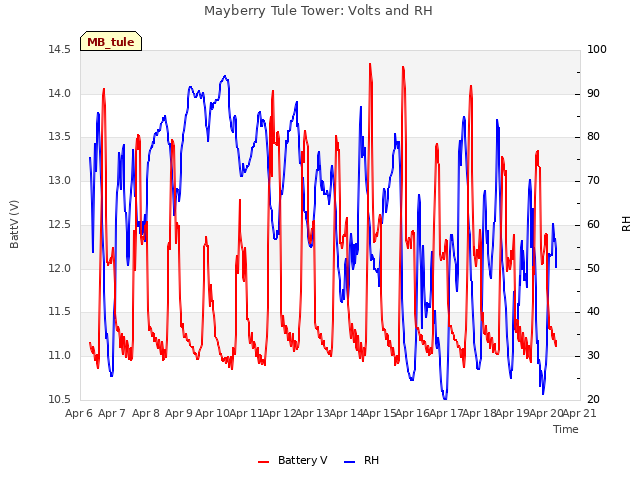This screenshot has height=480, width=640.
Task: Click the blue RH legend swatch
Action: tap(350, 461)
